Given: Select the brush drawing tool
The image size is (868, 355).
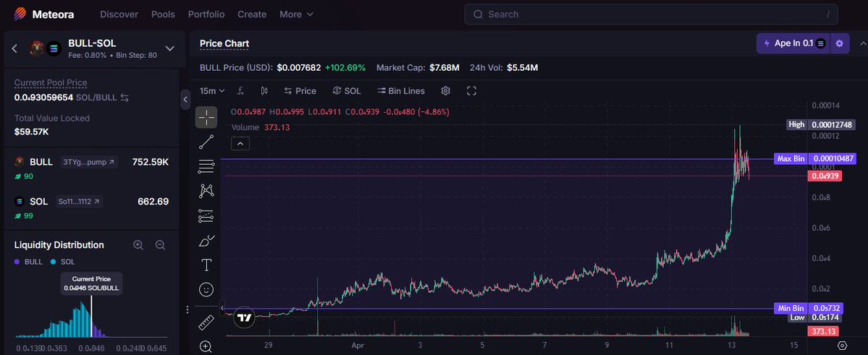Looking at the screenshot, I should point(206,241).
